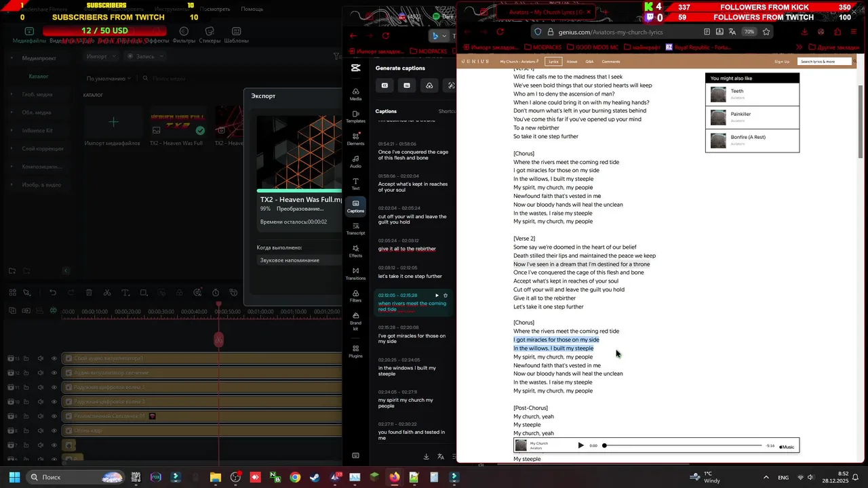Open the 'Teeth' song recommendation
The width and height of the screenshot is (868, 488).
coord(752,94)
